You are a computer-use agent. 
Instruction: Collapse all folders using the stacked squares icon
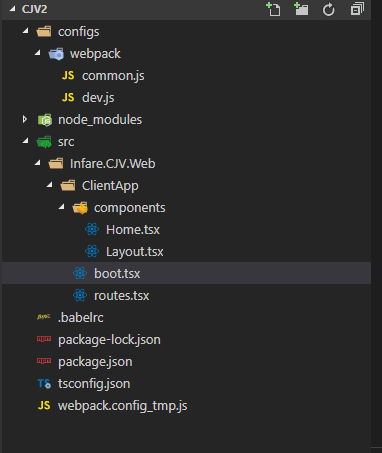[x=357, y=9]
